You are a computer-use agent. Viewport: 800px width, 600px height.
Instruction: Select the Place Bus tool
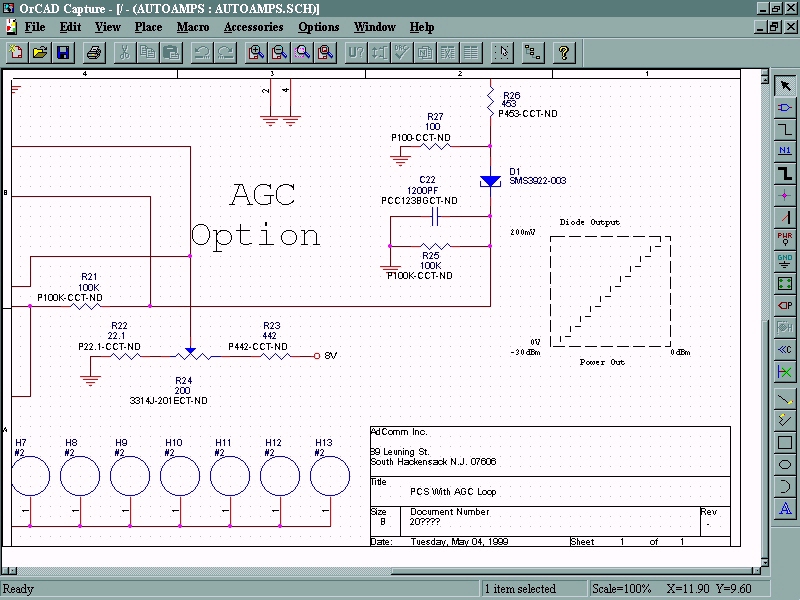785,172
